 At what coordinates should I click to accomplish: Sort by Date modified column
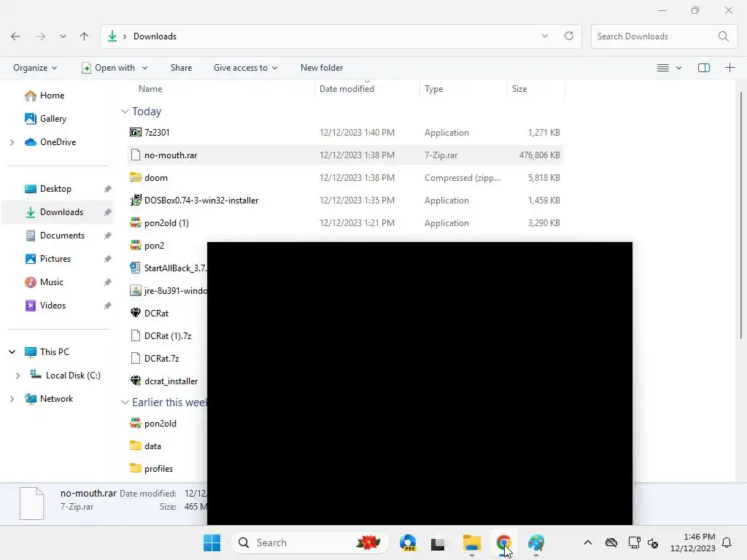point(347,88)
